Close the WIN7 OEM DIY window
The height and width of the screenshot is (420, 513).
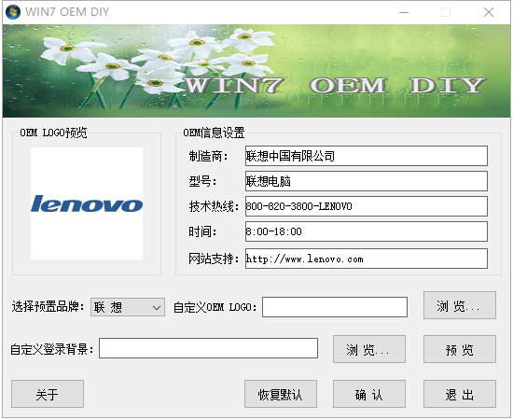coord(489,12)
